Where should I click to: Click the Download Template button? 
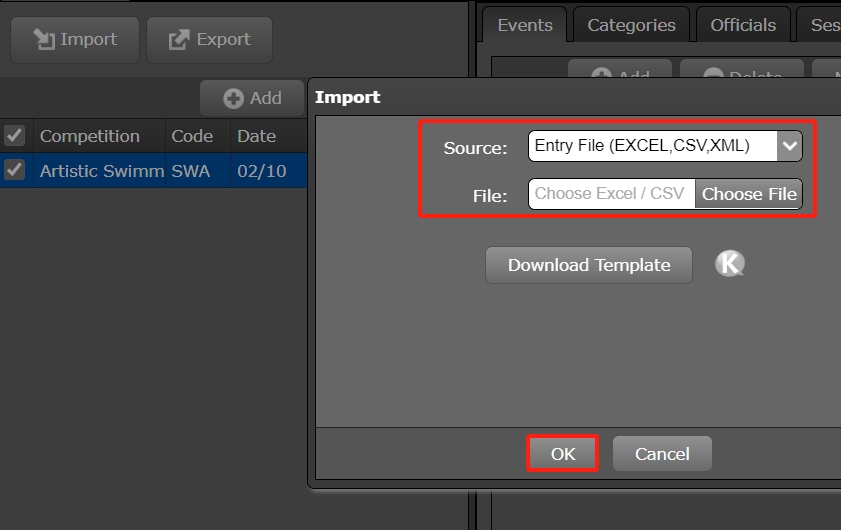pyautogui.click(x=589, y=265)
